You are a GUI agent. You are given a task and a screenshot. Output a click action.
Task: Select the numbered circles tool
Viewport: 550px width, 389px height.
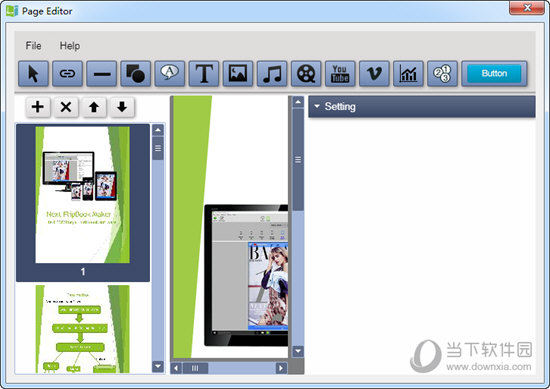442,74
